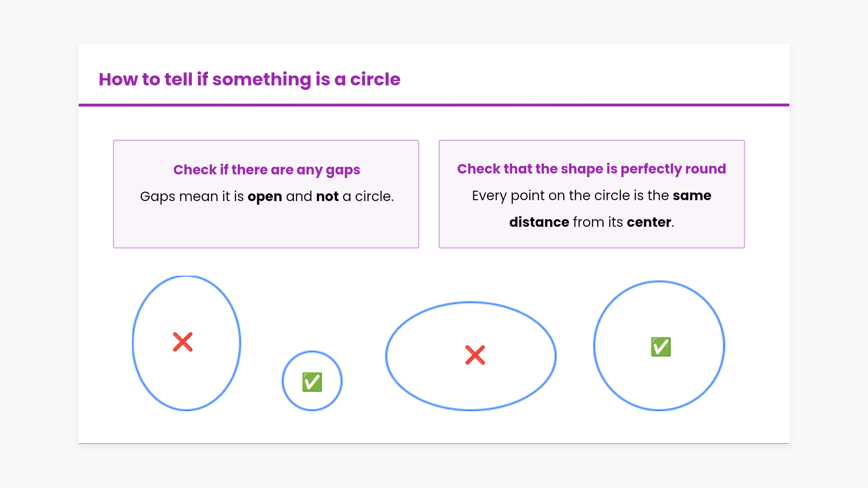Screen dimensions: 868x488
Task: Click the green checkmark in the large circle
Action: coord(660,347)
